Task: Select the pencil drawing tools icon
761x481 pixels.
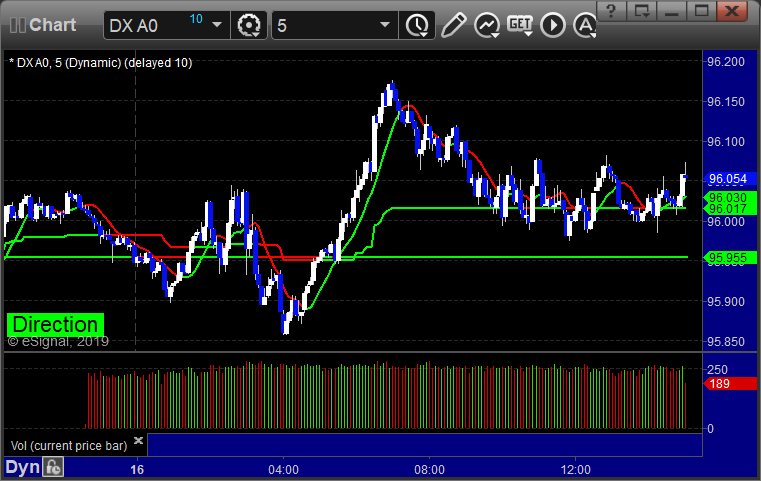Action: pos(453,25)
